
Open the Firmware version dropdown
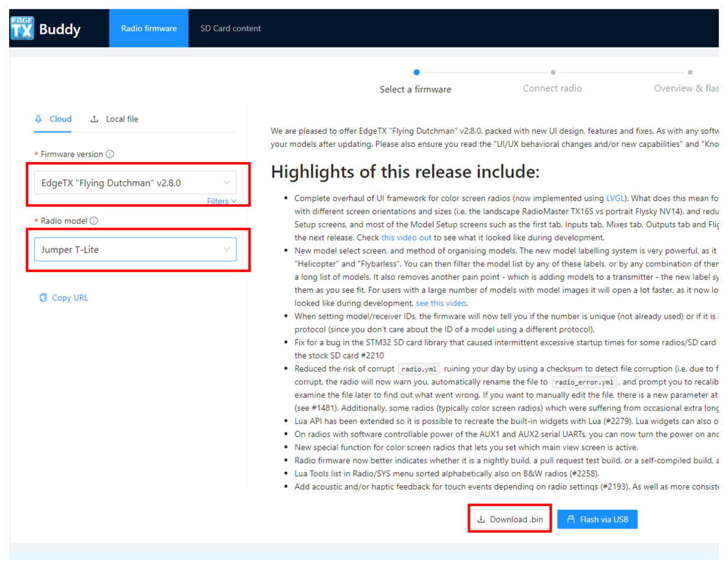pos(135,183)
